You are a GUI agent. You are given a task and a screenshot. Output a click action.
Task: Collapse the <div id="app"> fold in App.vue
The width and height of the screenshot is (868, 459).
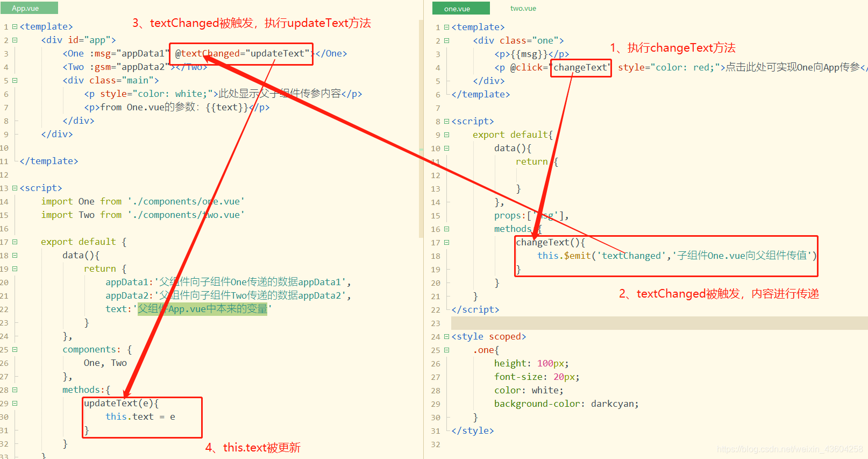tap(15, 40)
